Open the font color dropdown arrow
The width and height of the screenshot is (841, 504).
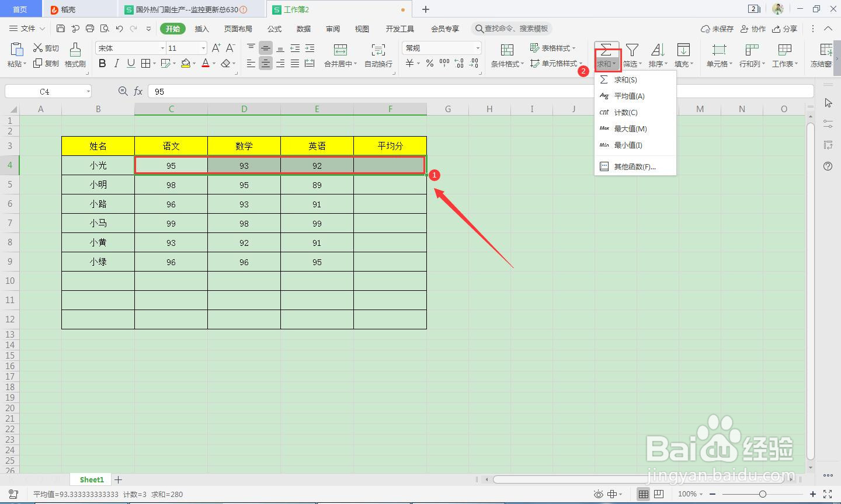[214, 64]
